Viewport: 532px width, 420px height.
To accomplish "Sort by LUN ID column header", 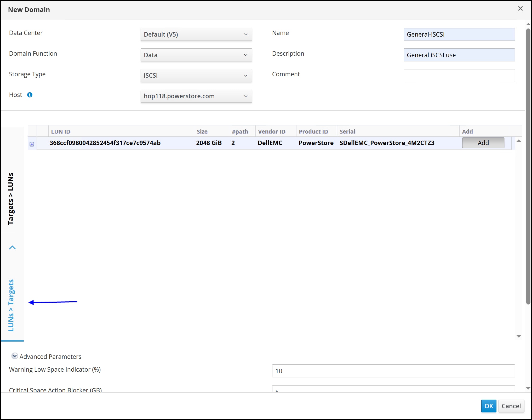I will pyautogui.click(x=121, y=131).
